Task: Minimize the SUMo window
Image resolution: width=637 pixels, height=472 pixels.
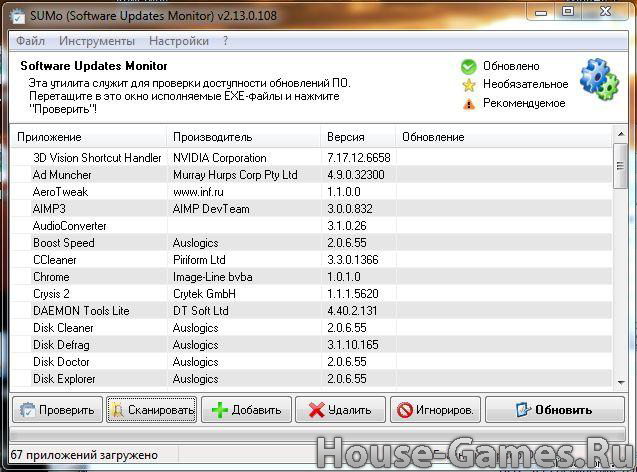Action: pos(541,12)
